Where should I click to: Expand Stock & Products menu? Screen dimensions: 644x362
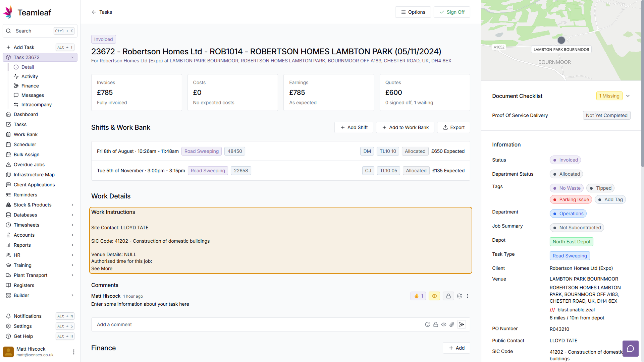coord(72,205)
